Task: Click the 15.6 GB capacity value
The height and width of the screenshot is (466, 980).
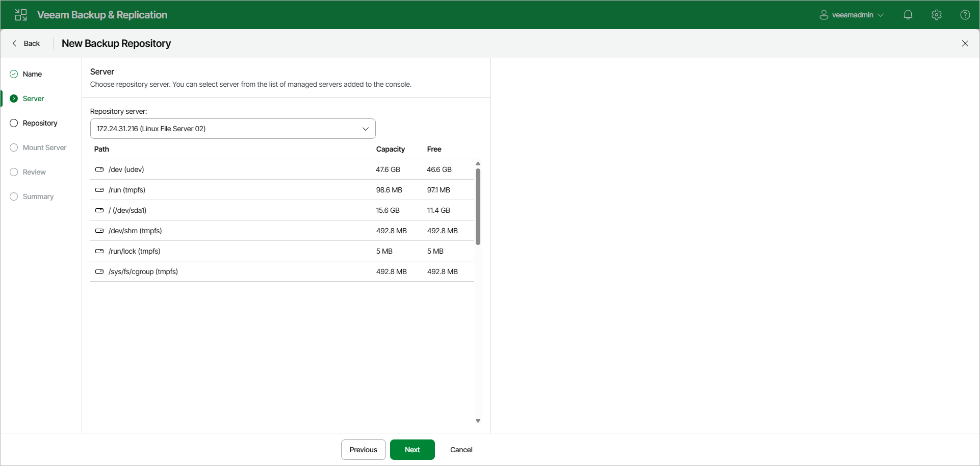Action: click(388, 210)
